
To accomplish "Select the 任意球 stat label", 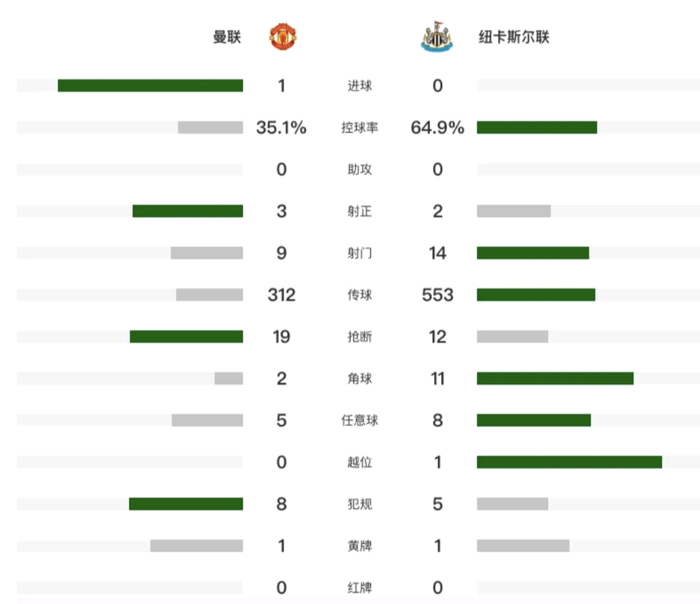I will pos(359,421).
